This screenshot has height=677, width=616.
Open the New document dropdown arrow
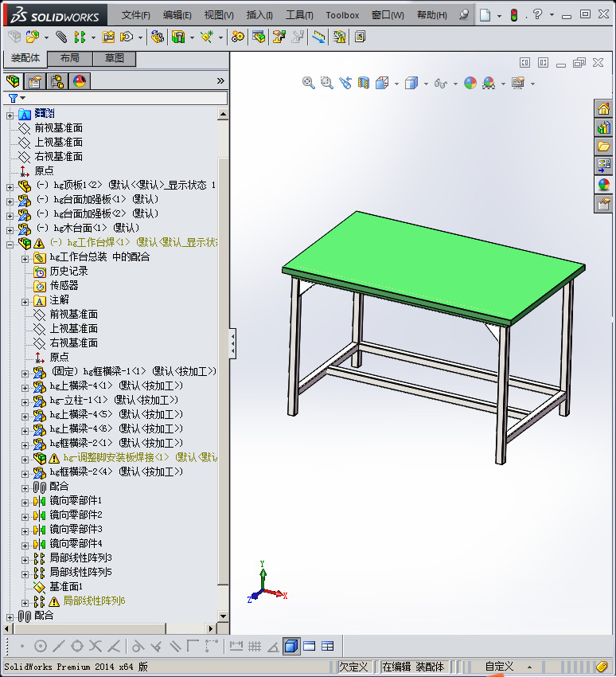tap(499, 16)
